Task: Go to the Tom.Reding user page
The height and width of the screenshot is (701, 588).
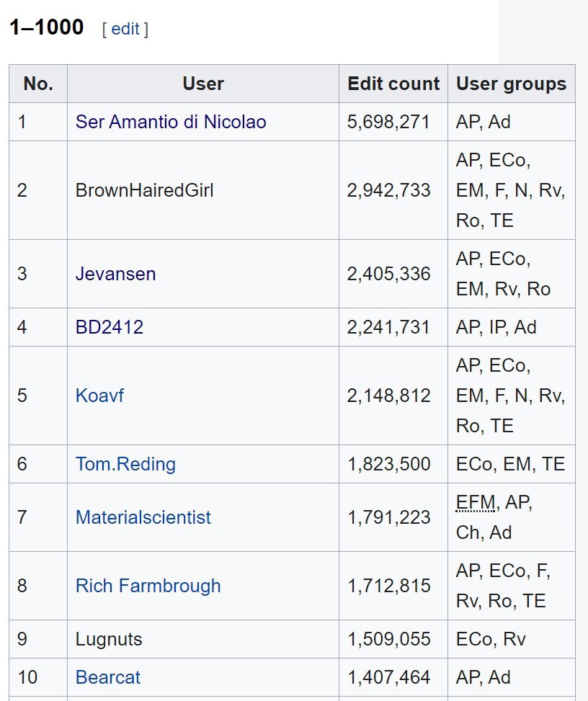Action: pos(125,464)
